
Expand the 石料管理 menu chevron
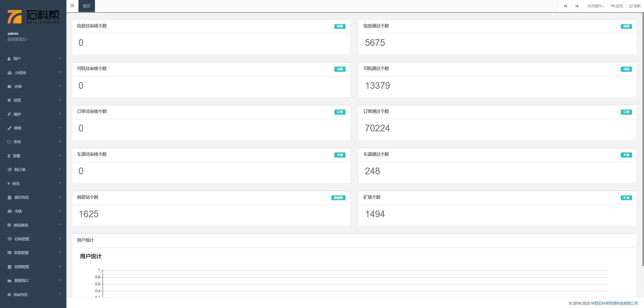click(x=60, y=239)
